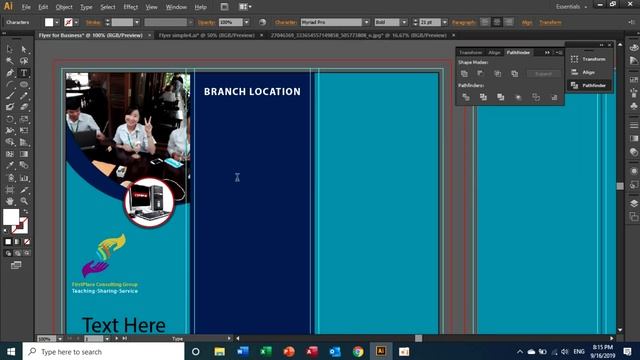Open the stroke weight dropdown
This screenshot has width=640, height=360.
coord(137,22)
